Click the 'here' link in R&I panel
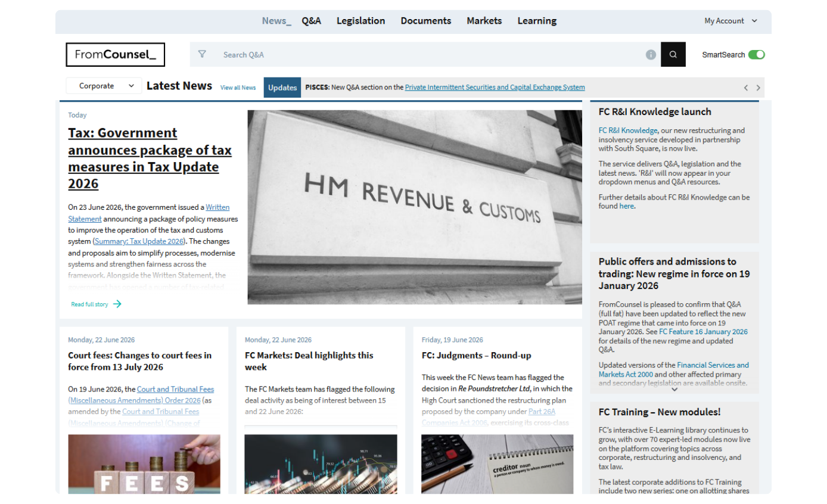 point(626,206)
